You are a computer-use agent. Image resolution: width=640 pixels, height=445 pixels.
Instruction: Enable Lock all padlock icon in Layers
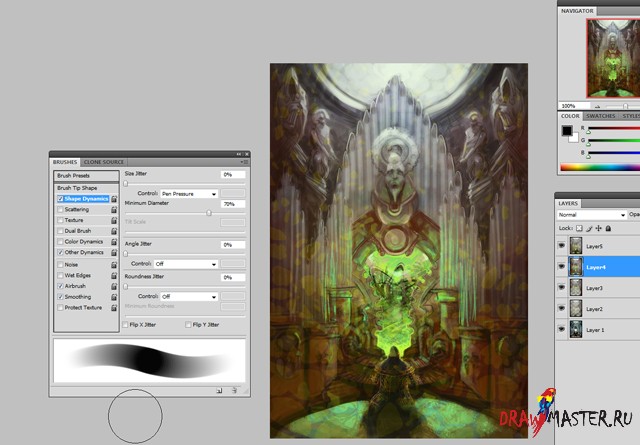[x=608, y=228]
